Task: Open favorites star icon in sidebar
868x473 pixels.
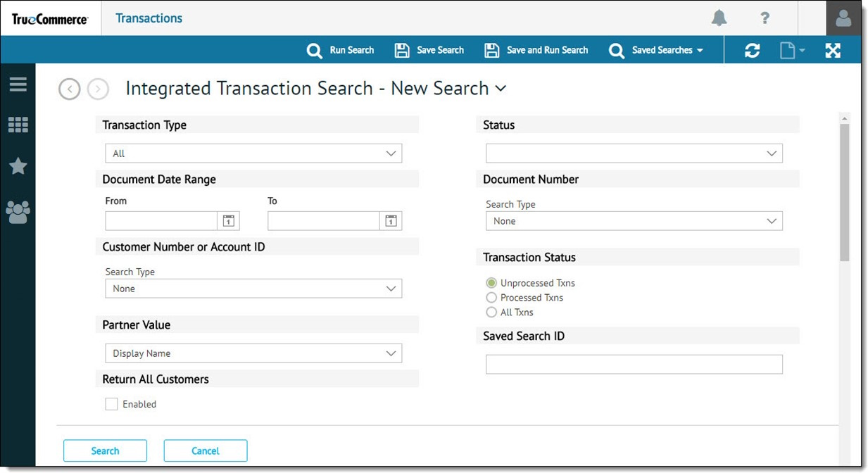Action: (x=18, y=166)
